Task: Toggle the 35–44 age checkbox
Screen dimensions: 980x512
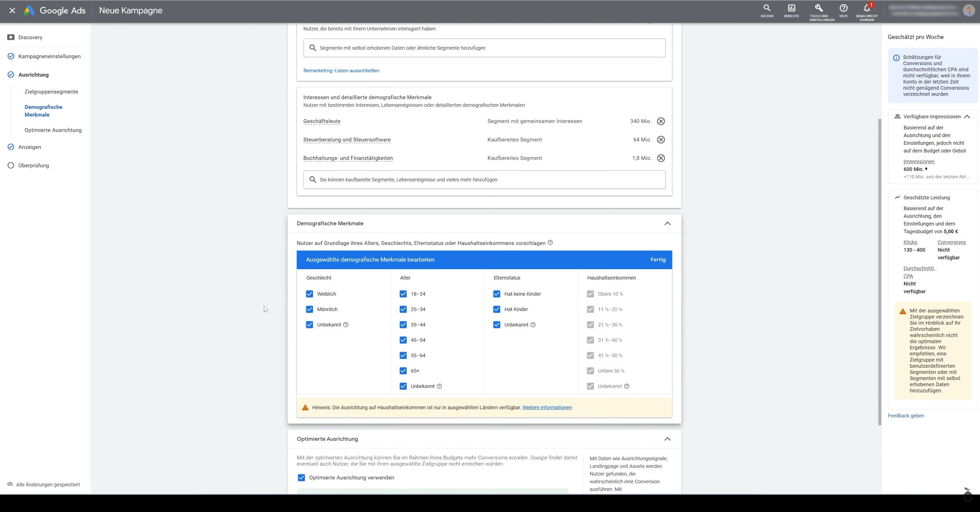Action: click(403, 325)
